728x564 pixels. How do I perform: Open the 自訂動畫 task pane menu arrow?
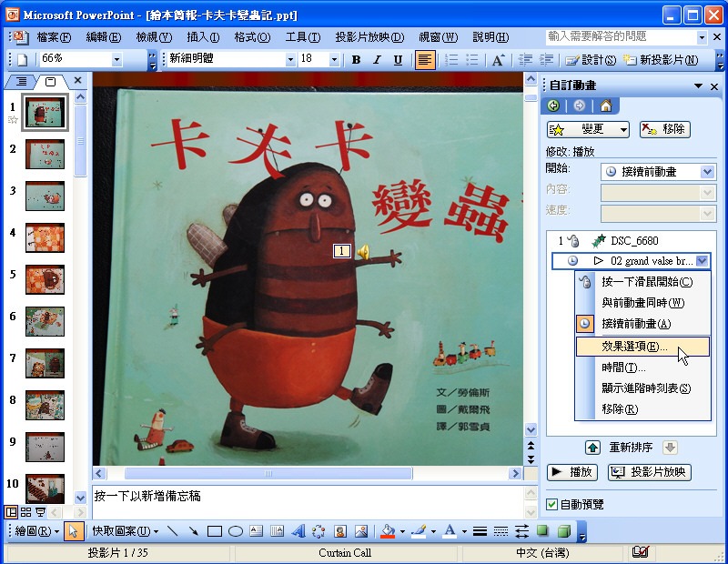coord(698,86)
